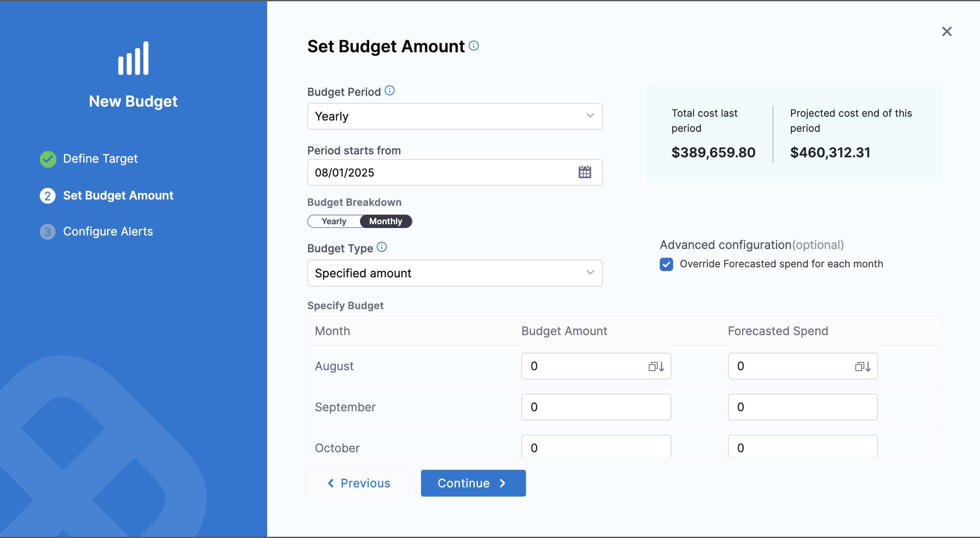
Task: Click the Previous button
Action: click(358, 483)
